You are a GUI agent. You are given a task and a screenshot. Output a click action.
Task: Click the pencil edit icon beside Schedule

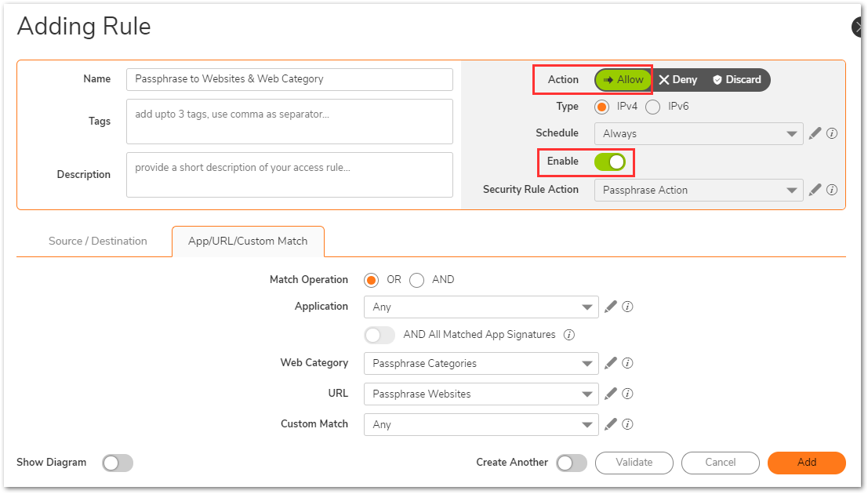click(815, 133)
